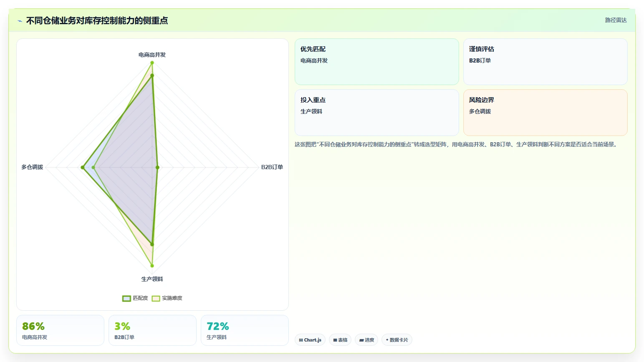Click the 86% 电商高并发 stat card
Screen dimensions: 644x362
pos(60,330)
